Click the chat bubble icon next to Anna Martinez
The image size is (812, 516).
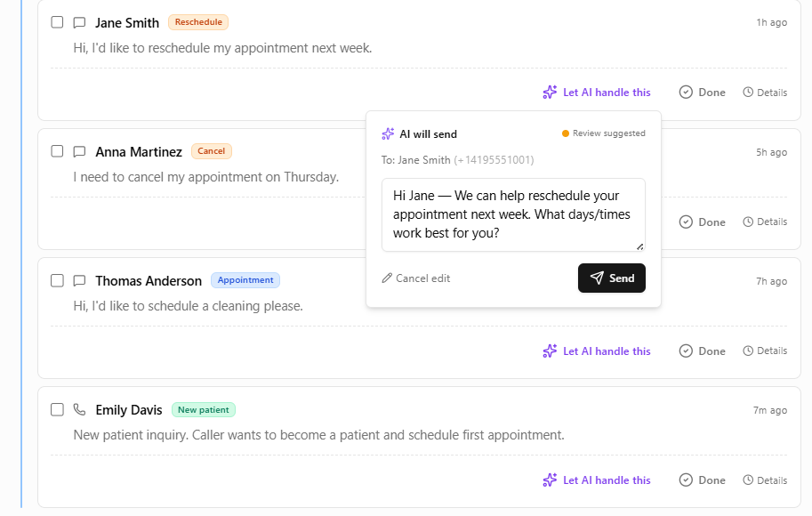point(79,151)
